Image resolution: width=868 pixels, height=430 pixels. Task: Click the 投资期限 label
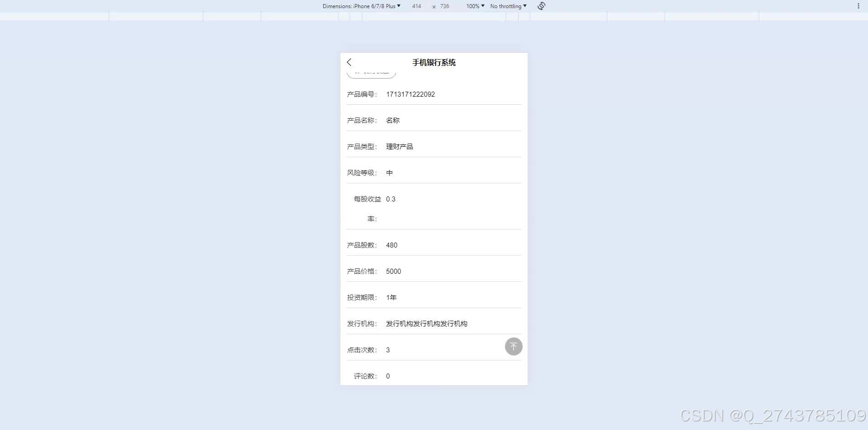point(362,298)
